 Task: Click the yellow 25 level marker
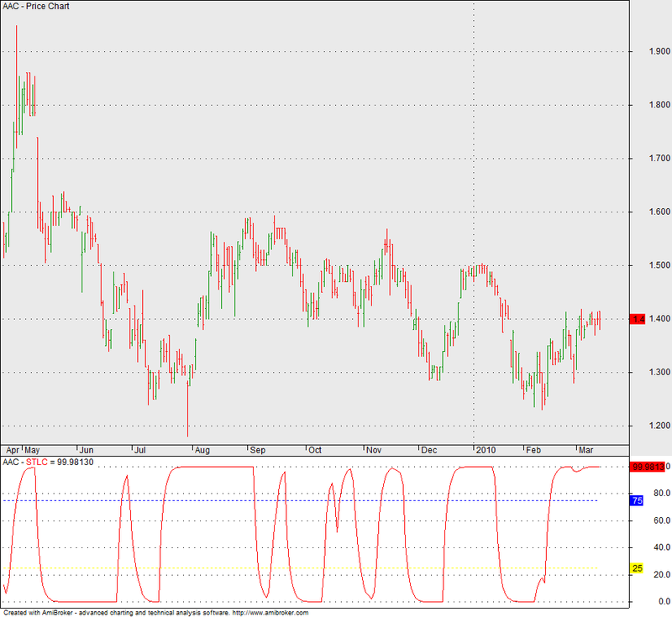637,568
